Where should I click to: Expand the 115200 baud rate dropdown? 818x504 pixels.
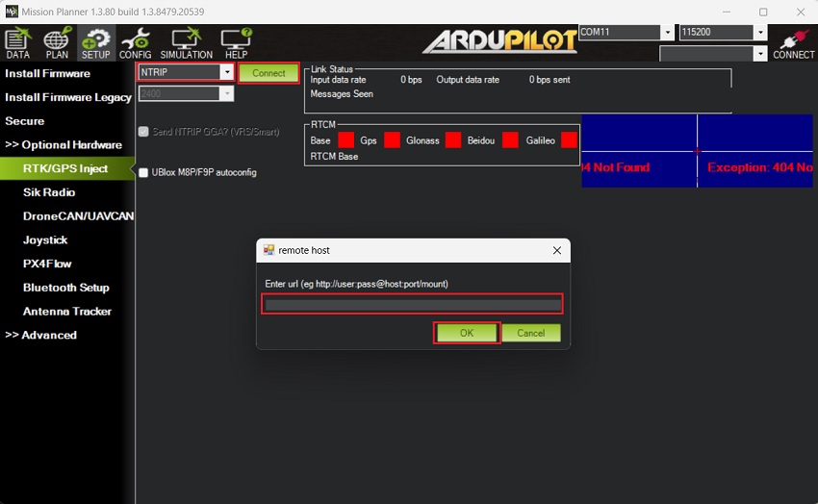[760, 33]
